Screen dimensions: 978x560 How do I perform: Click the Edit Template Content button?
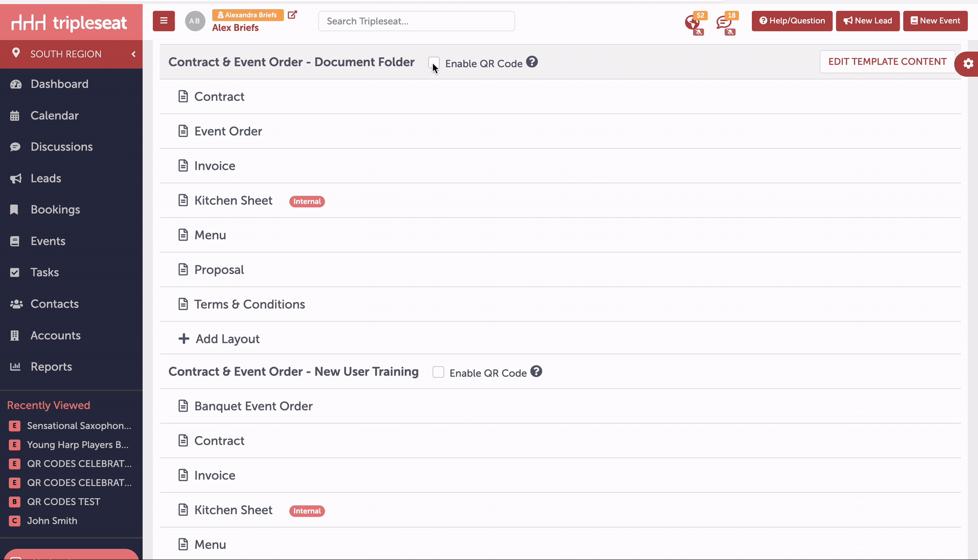pyautogui.click(x=887, y=62)
